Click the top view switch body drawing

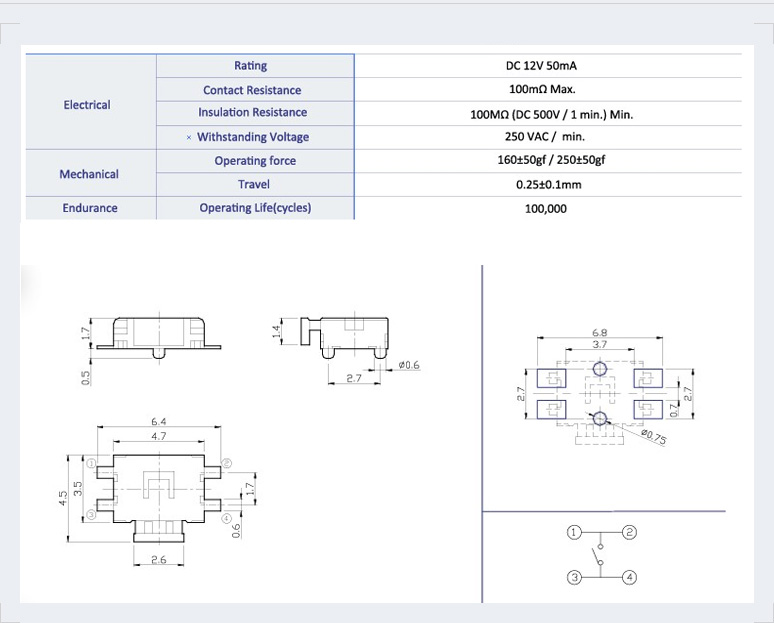158,498
